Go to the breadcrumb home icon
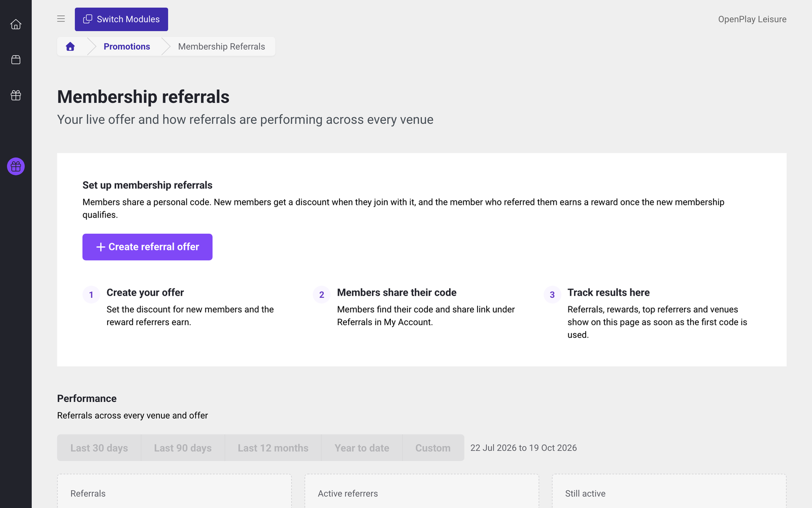Viewport: 812px width, 508px height. point(71,47)
